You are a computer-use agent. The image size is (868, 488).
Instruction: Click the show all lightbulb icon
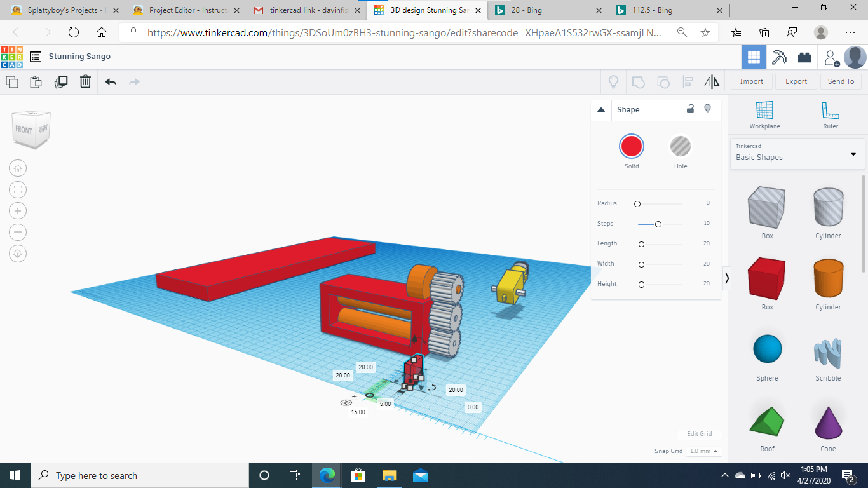coord(613,81)
